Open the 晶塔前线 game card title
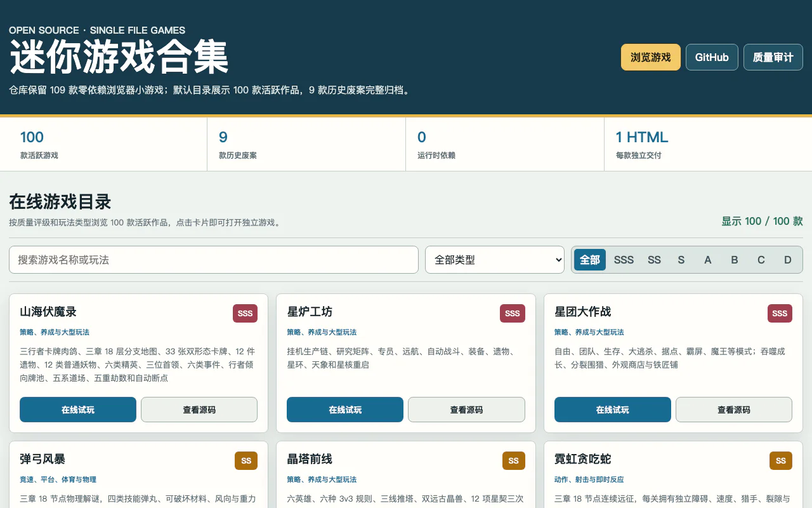The width and height of the screenshot is (812, 508). (x=310, y=459)
